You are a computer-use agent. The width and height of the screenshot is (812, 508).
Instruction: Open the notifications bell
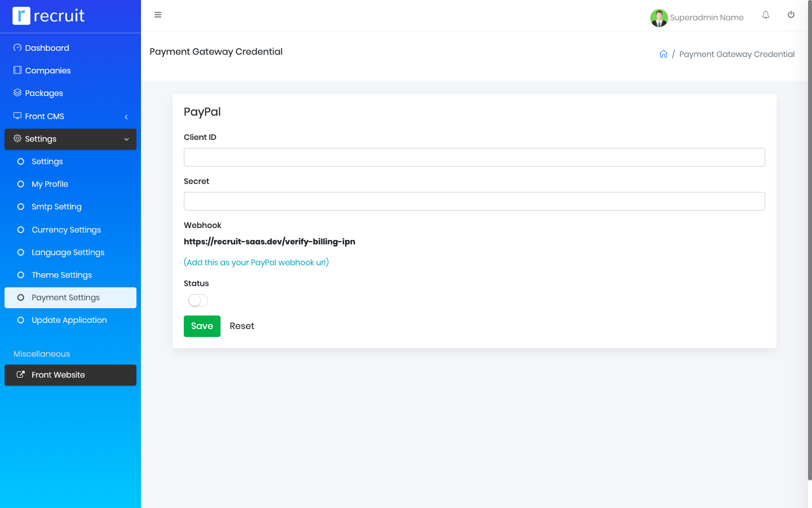tap(766, 15)
